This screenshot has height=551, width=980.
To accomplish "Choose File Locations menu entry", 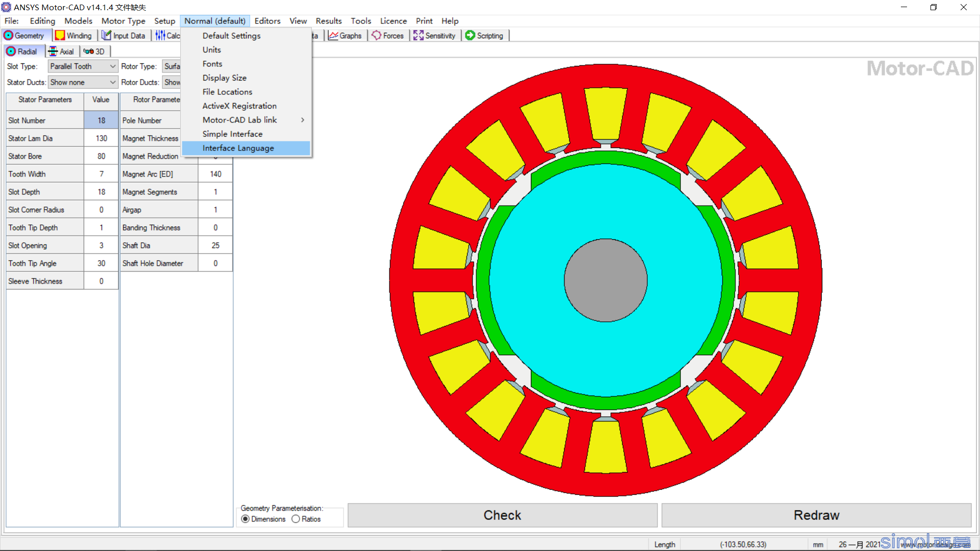I will point(246,92).
